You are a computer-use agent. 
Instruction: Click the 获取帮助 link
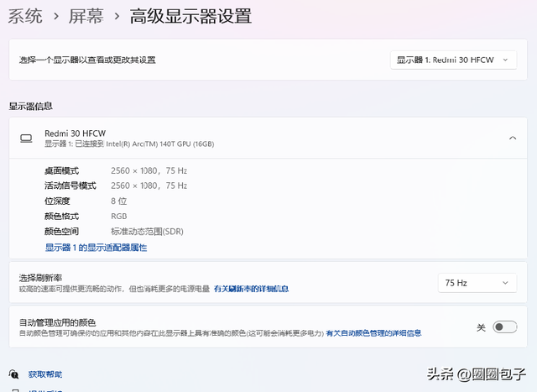(45, 374)
